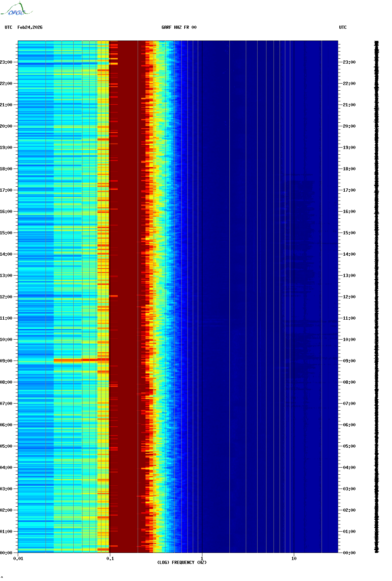392x581 pixels.
Task: Select the GARF HHZ FR 00 title
Action: pyautogui.click(x=179, y=27)
